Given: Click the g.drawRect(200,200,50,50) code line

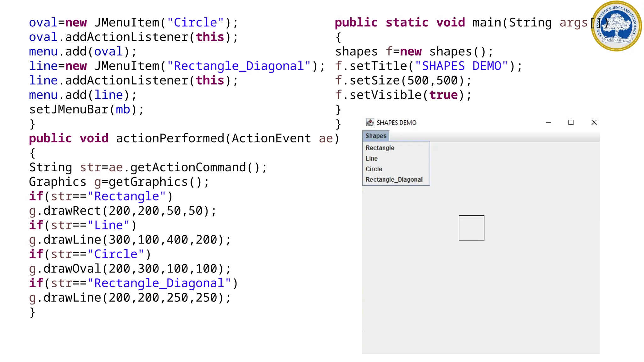Looking at the screenshot, I should pyautogui.click(x=123, y=211).
